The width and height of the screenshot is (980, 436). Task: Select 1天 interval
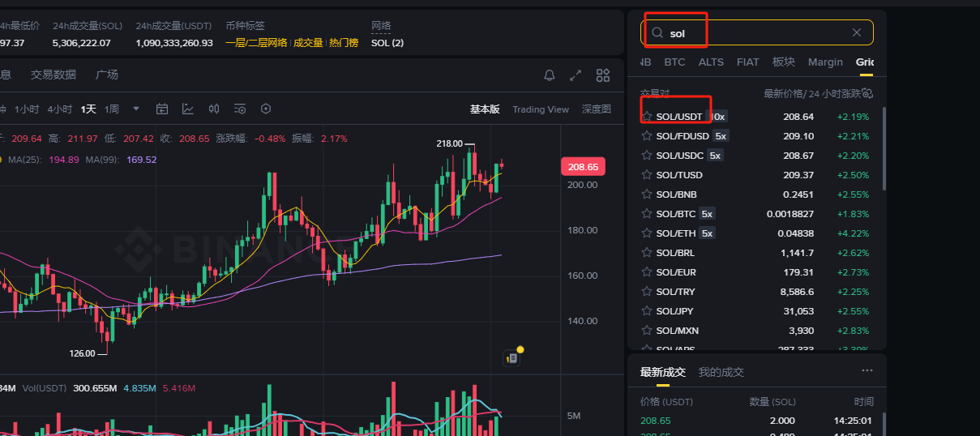(88, 109)
